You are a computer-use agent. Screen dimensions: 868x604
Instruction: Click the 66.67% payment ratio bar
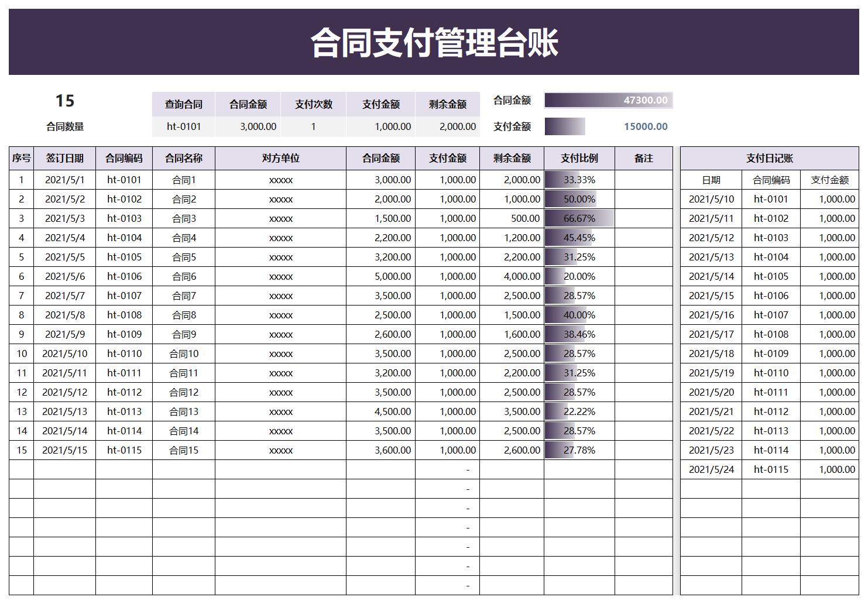tap(579, 218)
